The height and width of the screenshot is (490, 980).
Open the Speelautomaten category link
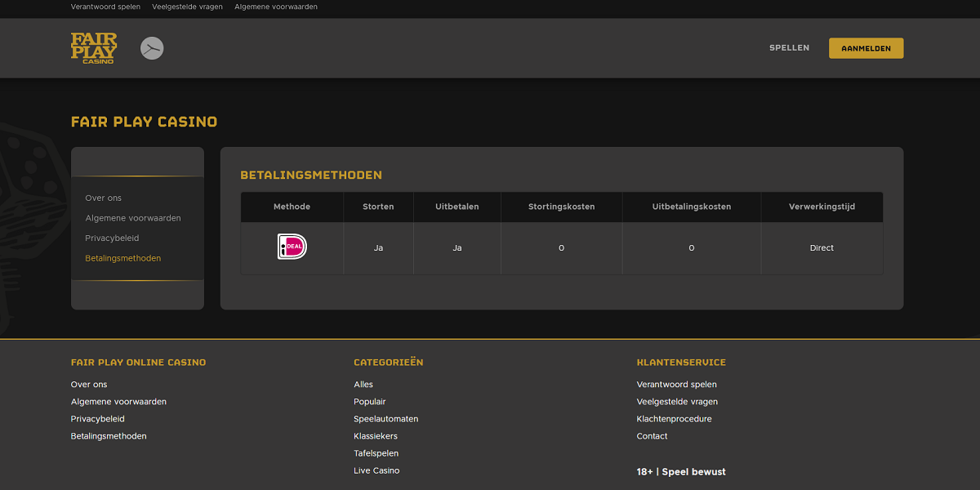click(x=385, y=419)
